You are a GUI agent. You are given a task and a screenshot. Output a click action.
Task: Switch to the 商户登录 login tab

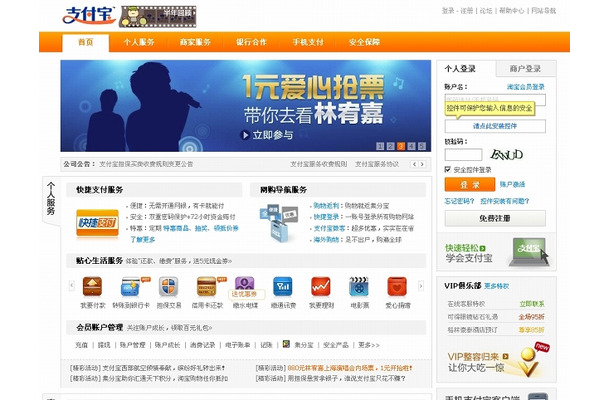(526, 69)
